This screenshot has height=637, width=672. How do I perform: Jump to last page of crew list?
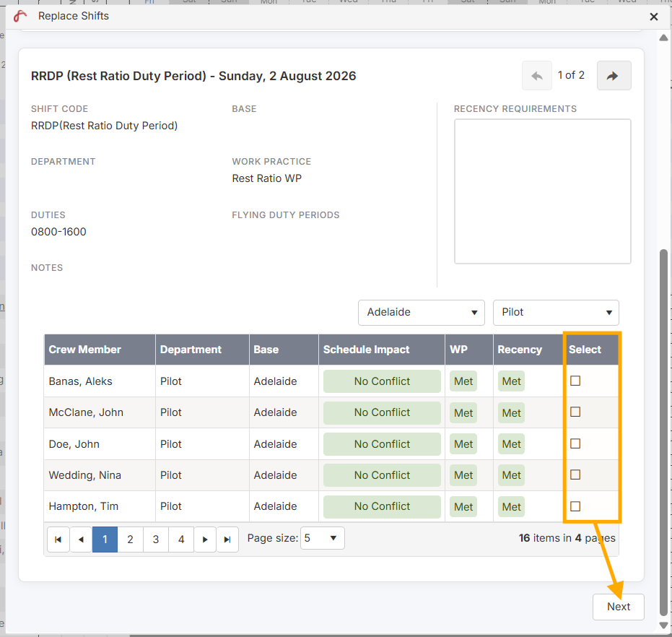click(227, 539)
